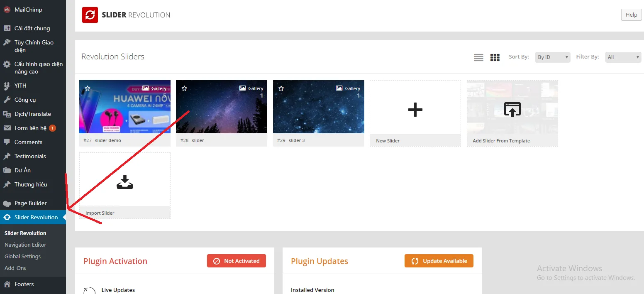Open the #29 slider 3 starry thumbnail
The image size is (644, 294).
point(319,107)
